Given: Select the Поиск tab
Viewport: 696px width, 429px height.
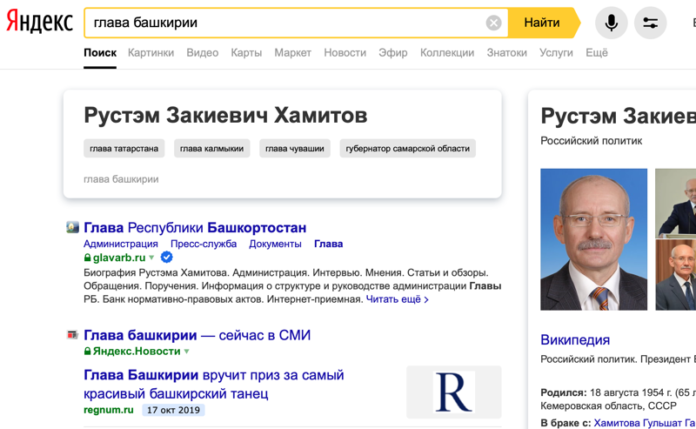Looking at the screenshot, I should [x=100, y=53].
